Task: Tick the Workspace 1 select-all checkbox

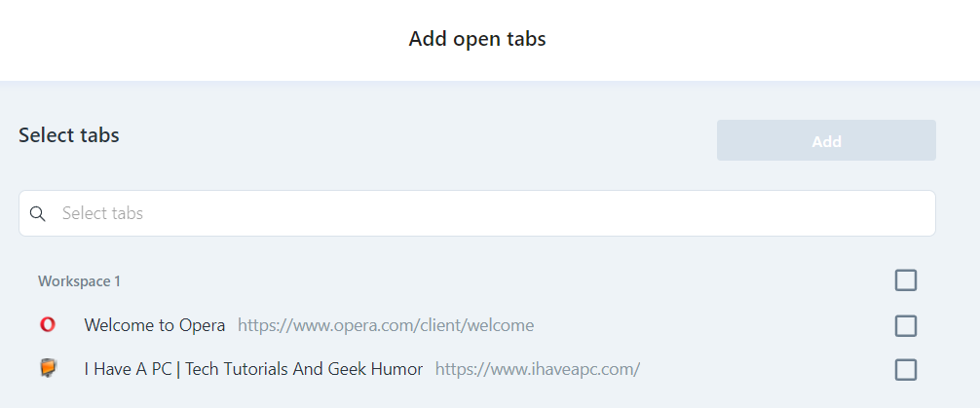Action: [x=906, y=280]
